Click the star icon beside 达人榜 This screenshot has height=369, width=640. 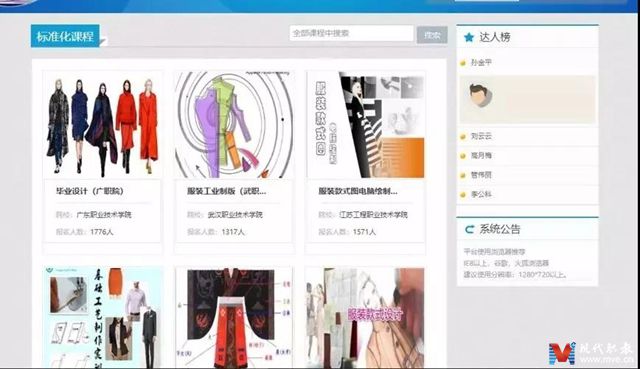point(469,38)
